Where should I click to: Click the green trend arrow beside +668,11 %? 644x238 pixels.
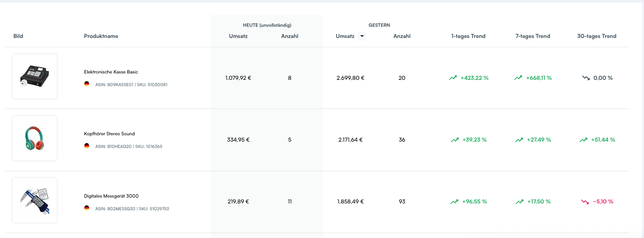[518, 78]
